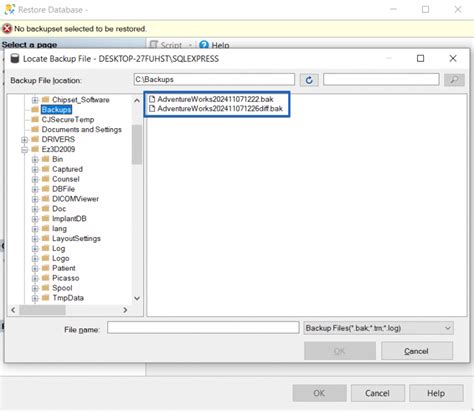Select the Doc folder
Image resolution: width=474 pixels, height=411 pixels.
tap(59, 209)
